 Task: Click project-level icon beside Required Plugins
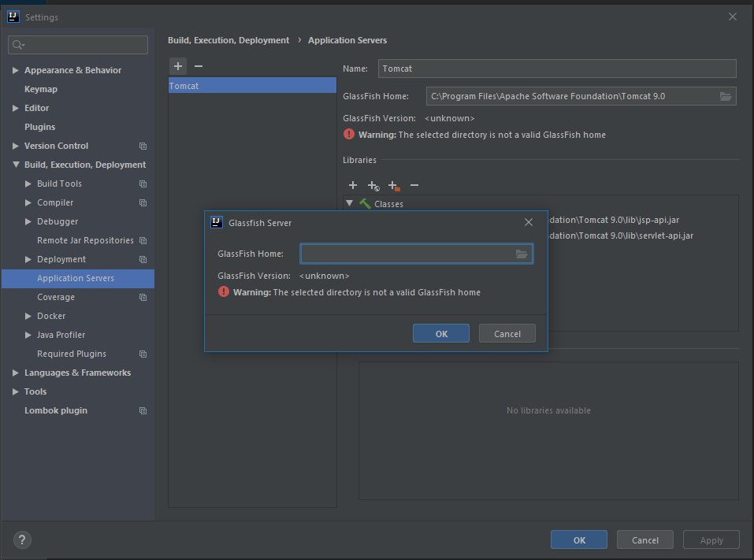pos(143,354)
